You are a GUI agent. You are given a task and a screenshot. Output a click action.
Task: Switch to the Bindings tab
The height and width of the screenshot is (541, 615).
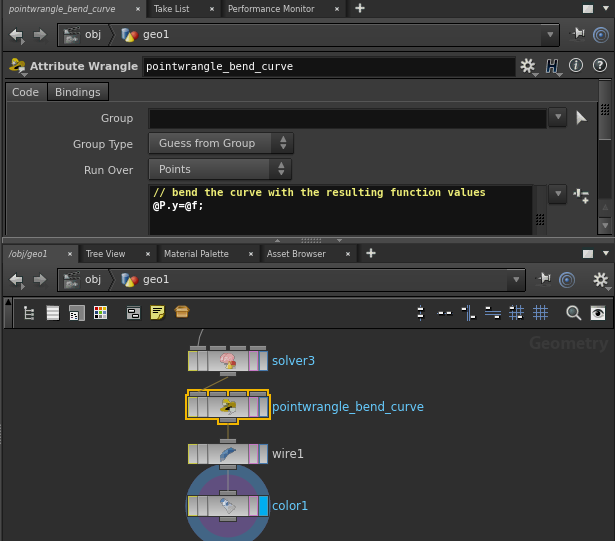pos(77,92)
